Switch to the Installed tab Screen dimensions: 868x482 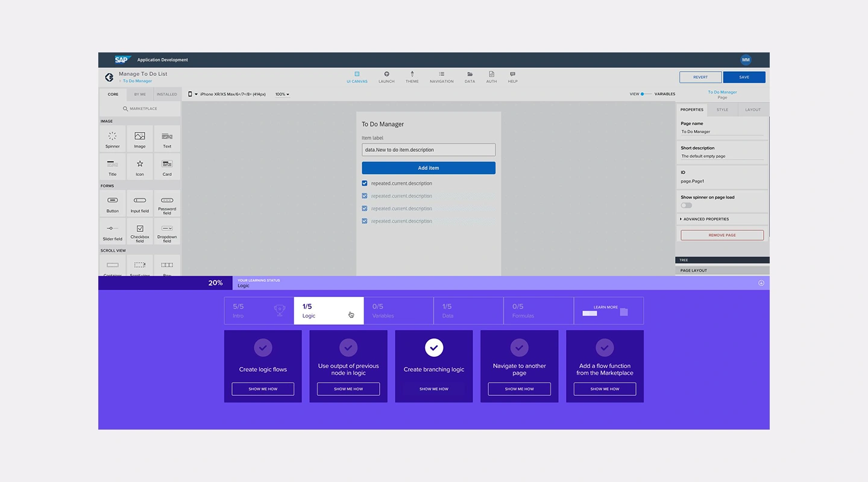pyautogui.click(x=167, y=94)
